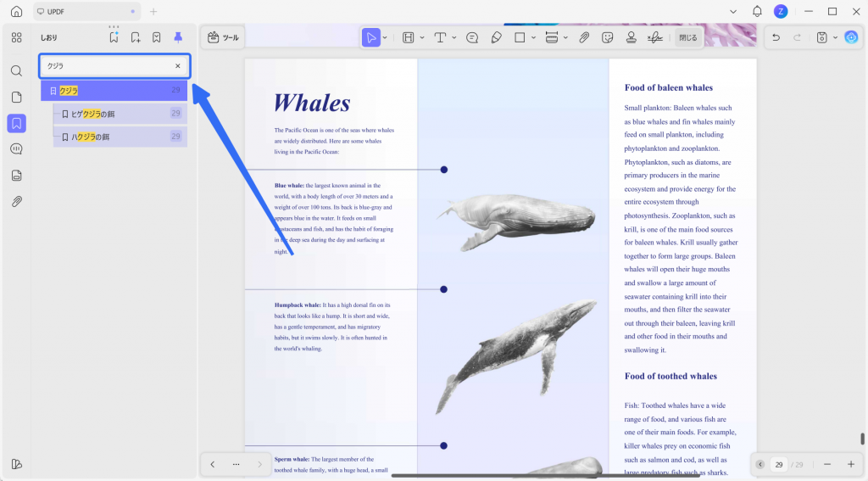The height and width of the screenshot is (481, 868).
Task: Open the ツール menu
Action: click(x=223, y=37)
